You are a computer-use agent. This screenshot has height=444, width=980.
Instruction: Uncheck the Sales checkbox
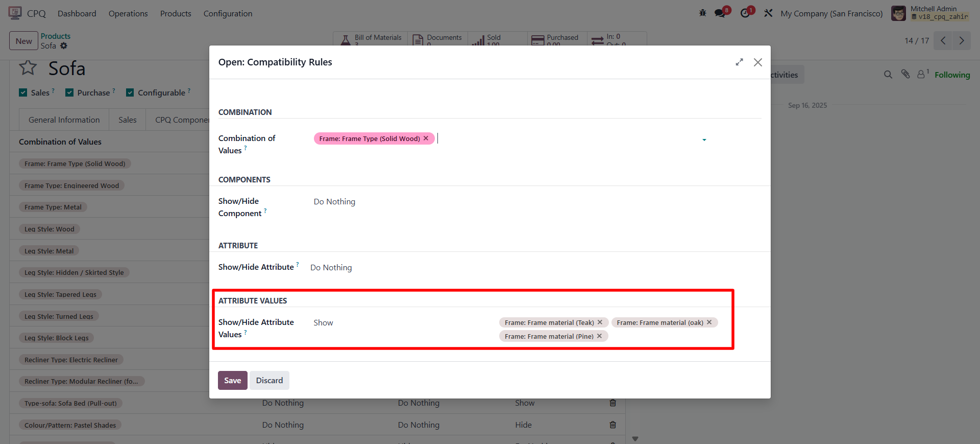coord(23,92)
